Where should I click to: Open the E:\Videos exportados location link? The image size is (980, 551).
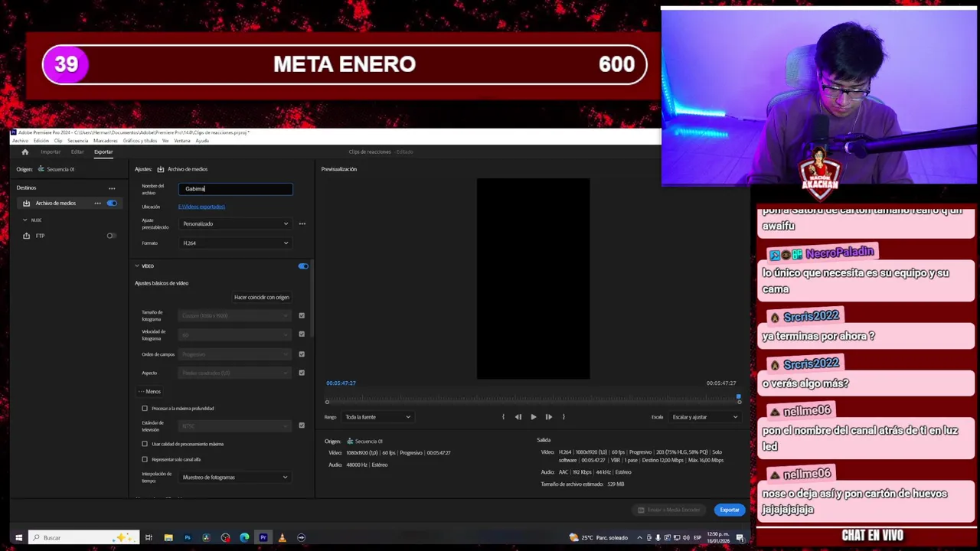pos(201,207)
